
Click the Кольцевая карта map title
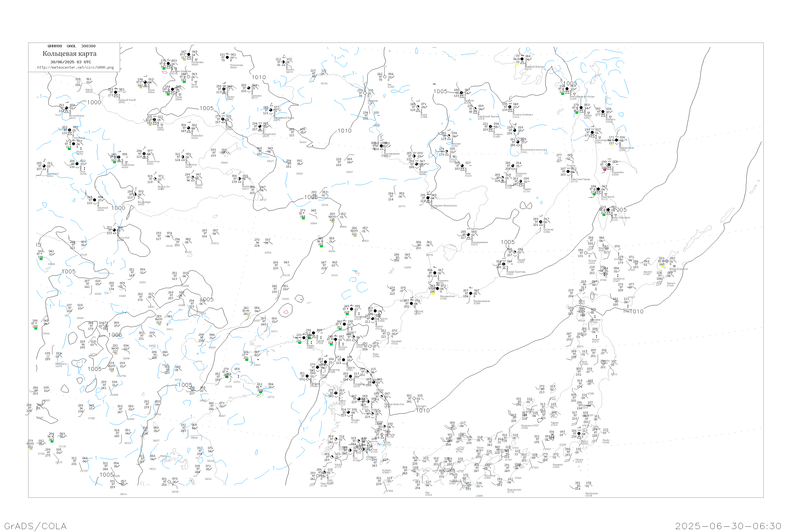tap(69, 54)
